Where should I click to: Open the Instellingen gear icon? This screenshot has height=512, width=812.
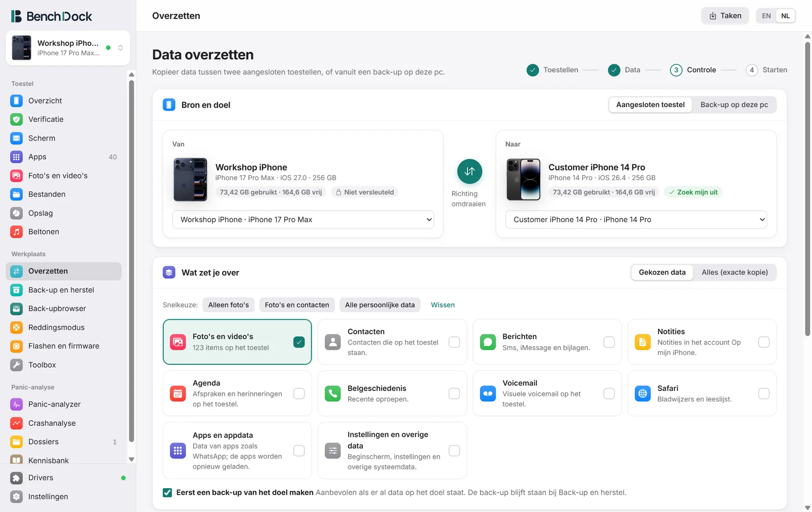[x=17, y=497]
